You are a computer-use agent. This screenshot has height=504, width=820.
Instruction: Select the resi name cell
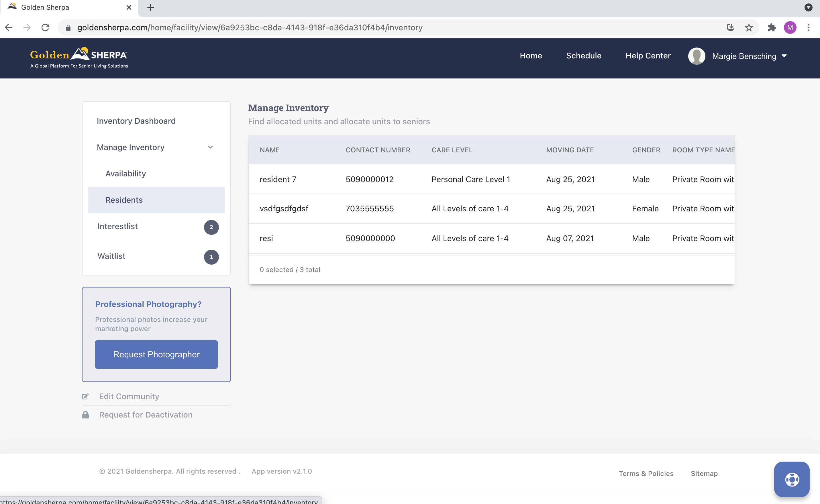[266, 238]
